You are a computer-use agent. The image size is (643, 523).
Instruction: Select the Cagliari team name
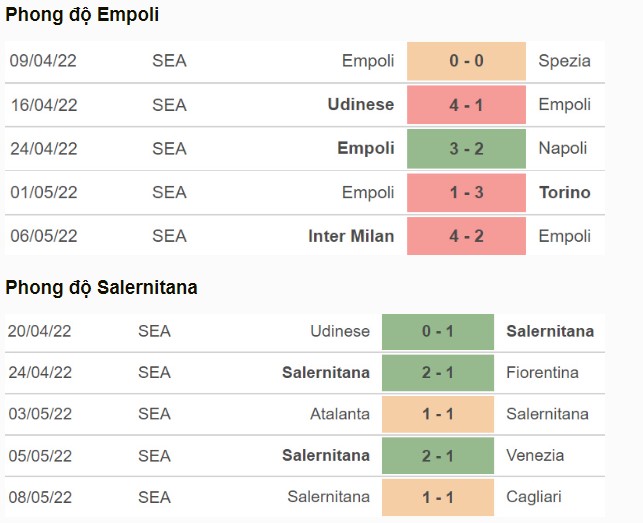(534, 497)
